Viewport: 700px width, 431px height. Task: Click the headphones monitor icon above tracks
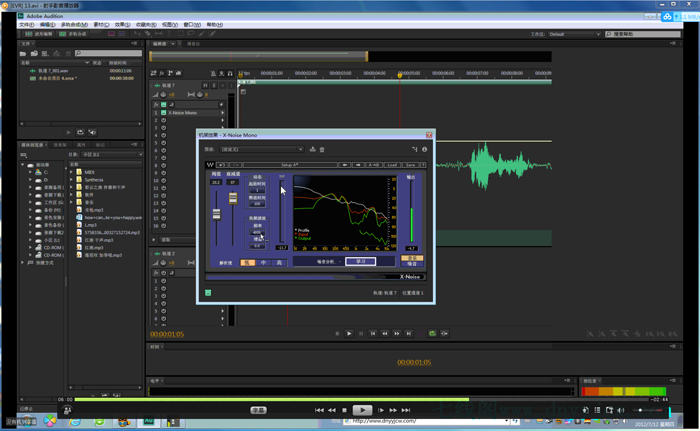pyautogui.click(x=230, y=73)
